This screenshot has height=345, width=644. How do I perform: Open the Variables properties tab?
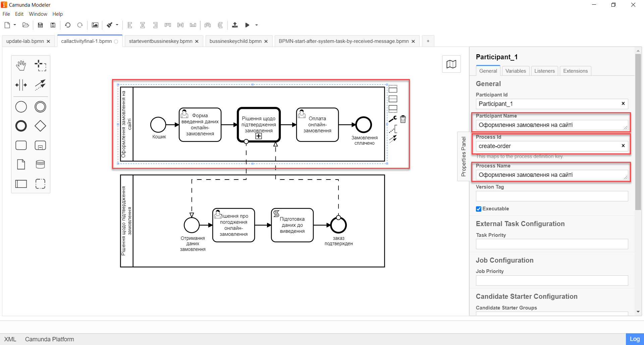click(516, 71)
